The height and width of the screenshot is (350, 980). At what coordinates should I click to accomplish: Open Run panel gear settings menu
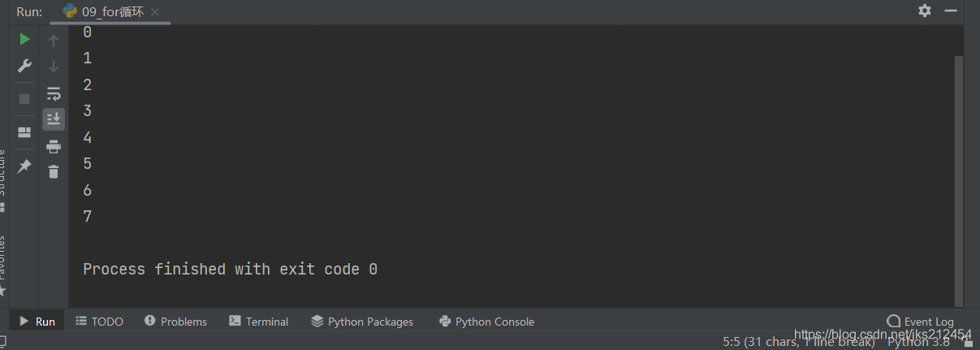925,11
